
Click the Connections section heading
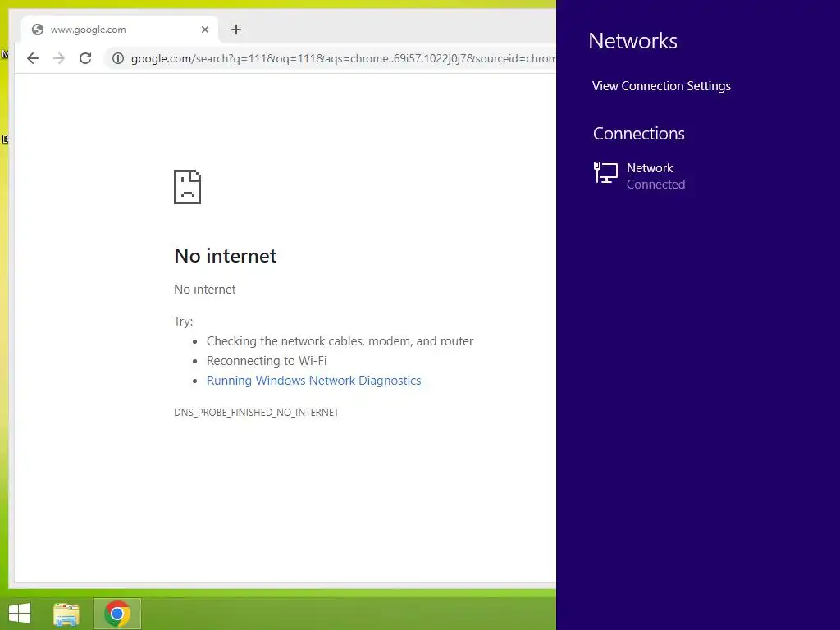pos(638,134)
